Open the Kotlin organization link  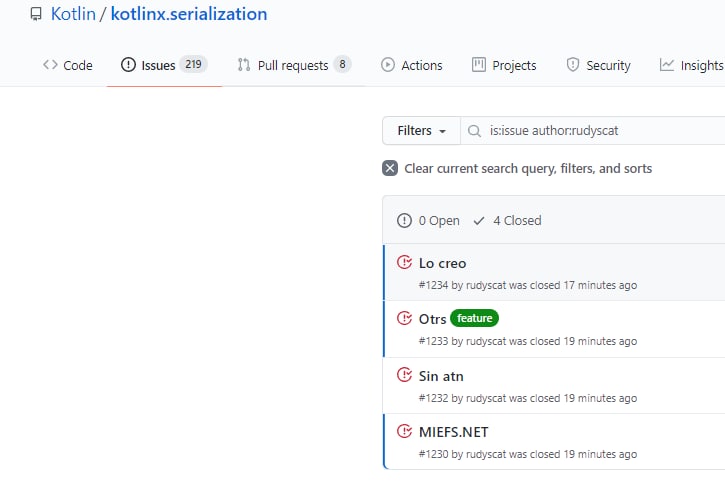coord(73,14)
